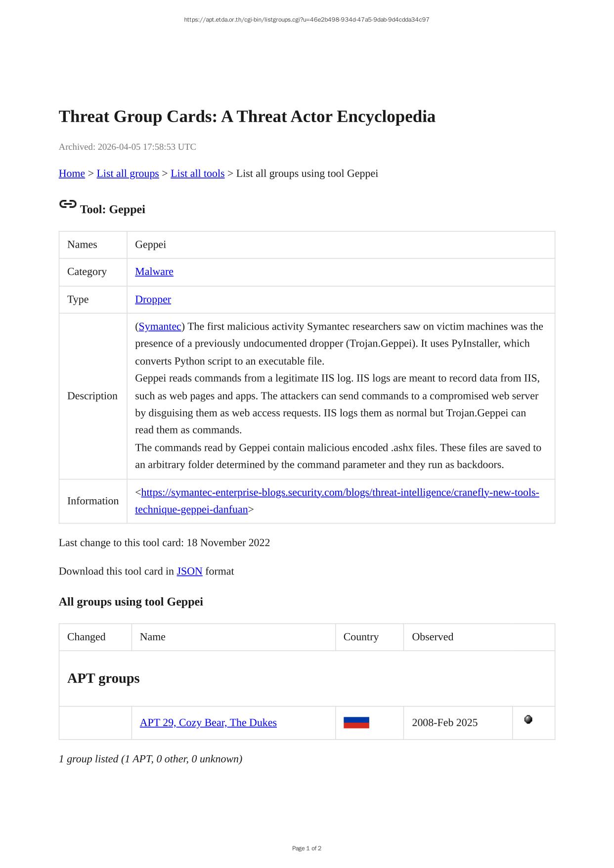
Task: Open APT 29, Cozy Bear, The Dukes
Action: pyautogui.click(x=208, y=723)
